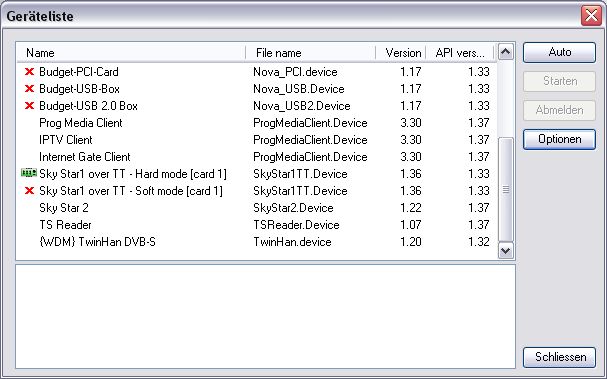Click the SkyStar2.Device file name
This screenshot has height=379, width=607.
(293, 208)
